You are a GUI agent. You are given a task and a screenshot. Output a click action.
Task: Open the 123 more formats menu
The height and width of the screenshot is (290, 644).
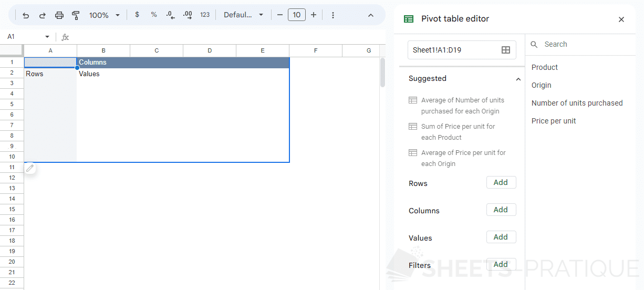(205, 15)
